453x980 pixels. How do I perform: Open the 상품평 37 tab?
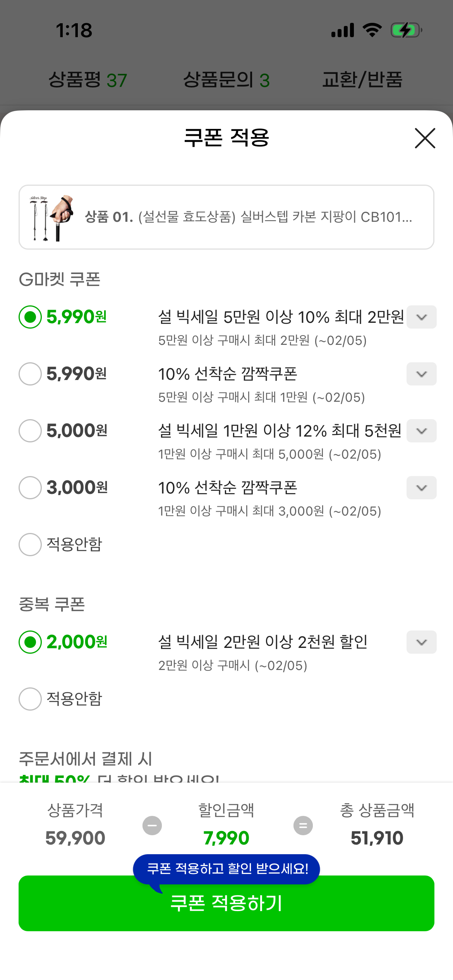coord(88,80)
